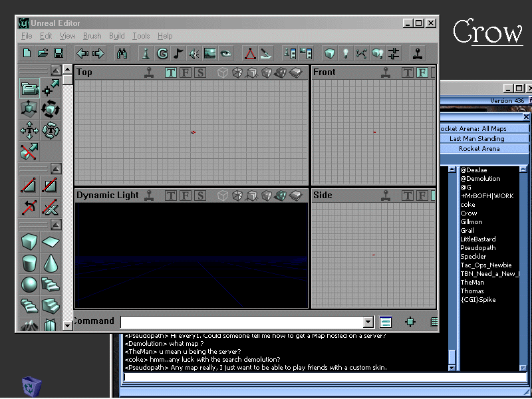Select the Cylinder brush builder
Screen dimensions: 532x399
pos(29,263)
